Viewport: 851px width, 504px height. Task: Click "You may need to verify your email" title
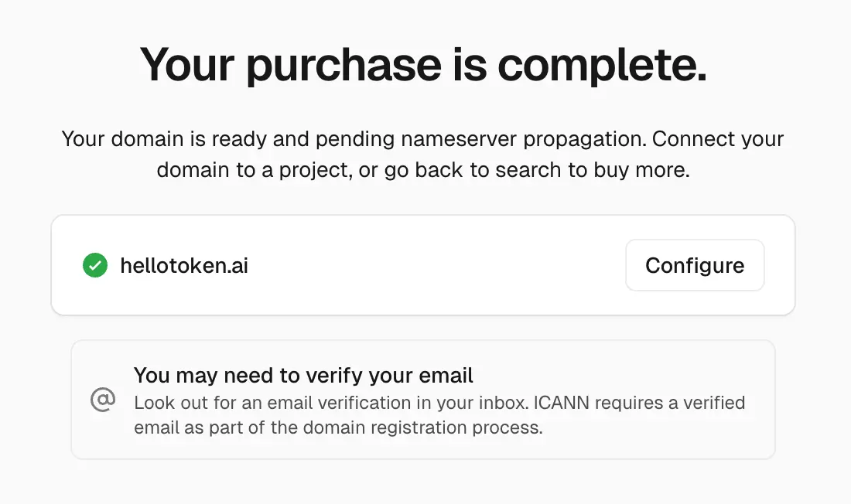tap(303, 376)
